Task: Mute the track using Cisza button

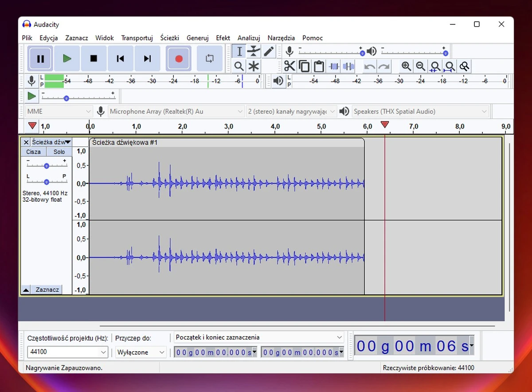Action: click(x=33, y=151)
